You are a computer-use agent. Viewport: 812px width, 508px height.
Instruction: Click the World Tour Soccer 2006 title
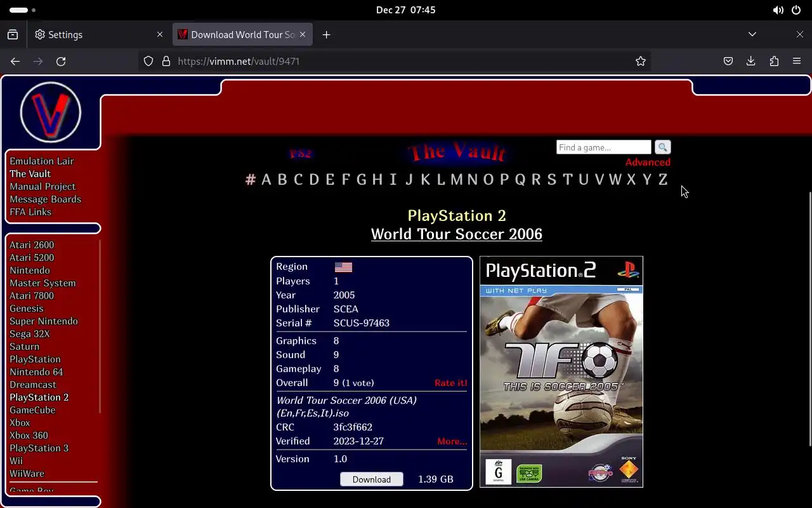pyautogui.click(x=457, y=234)
